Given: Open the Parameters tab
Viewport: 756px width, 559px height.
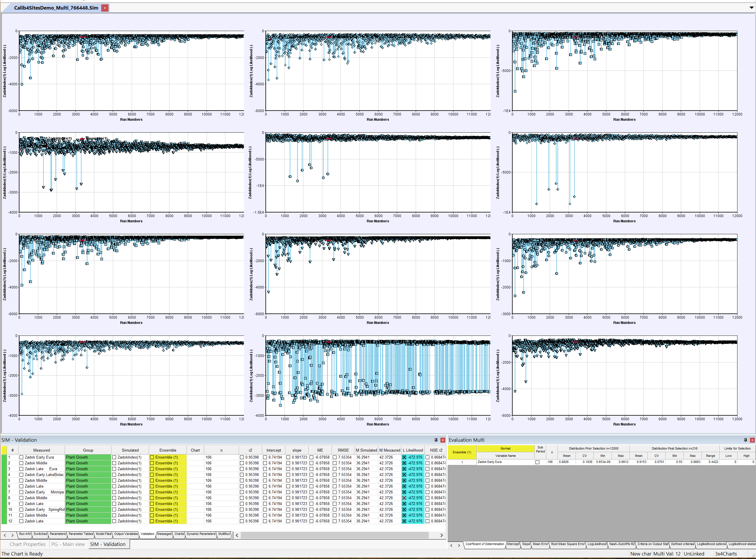Looking at the screenshot, I should click(x=57, y=534).
